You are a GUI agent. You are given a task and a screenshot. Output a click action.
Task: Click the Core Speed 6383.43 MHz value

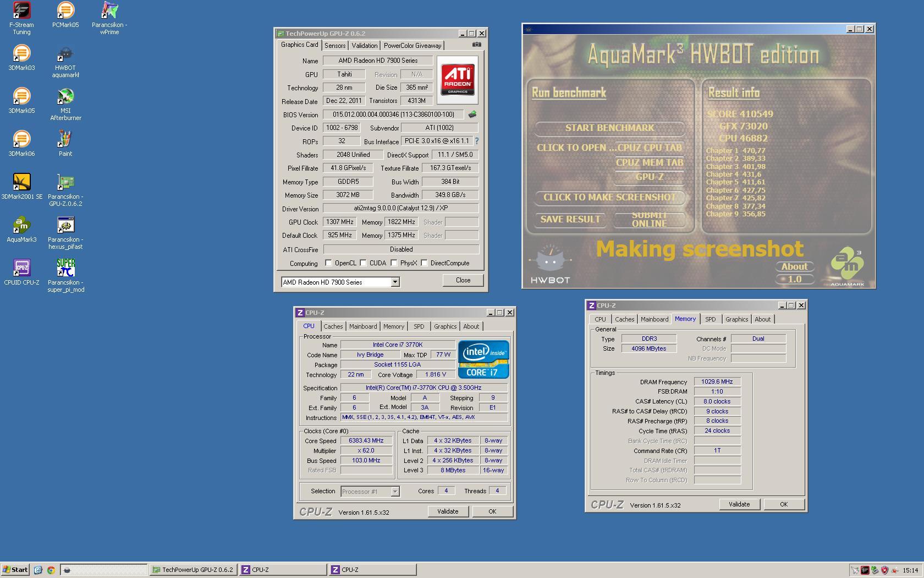pos(366,440)
